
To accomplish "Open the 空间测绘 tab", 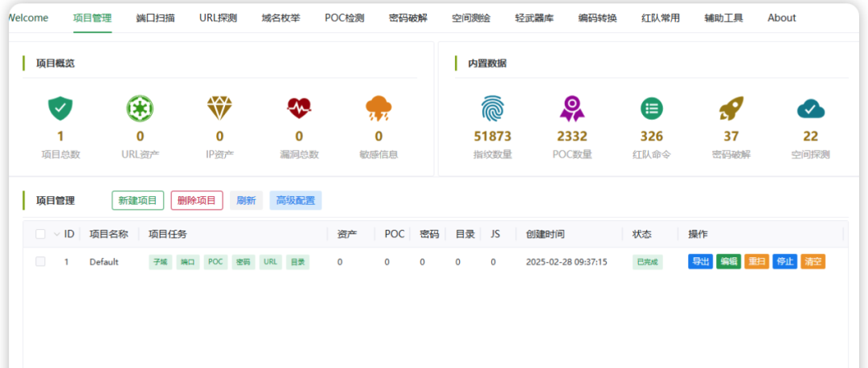I will tap(471, 18).
